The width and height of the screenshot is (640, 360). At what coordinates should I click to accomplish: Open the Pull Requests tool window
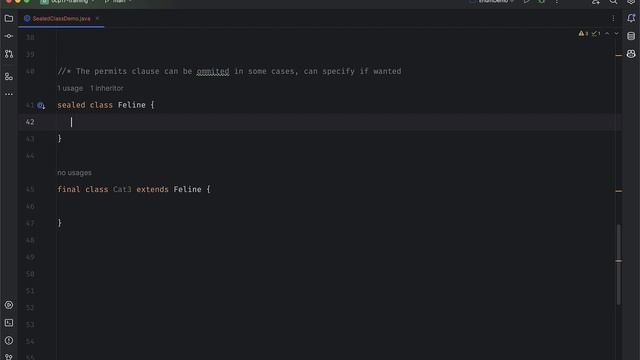(9, 54)
